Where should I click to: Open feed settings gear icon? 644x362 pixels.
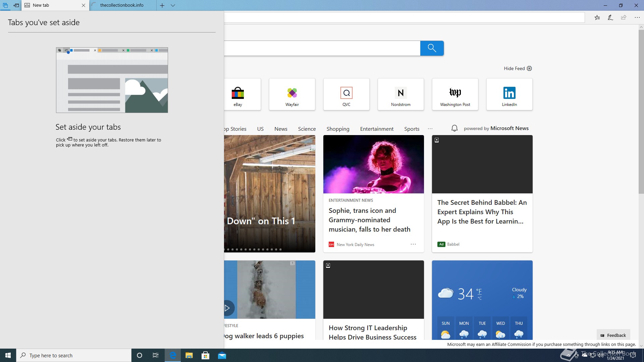click(530, 68)
